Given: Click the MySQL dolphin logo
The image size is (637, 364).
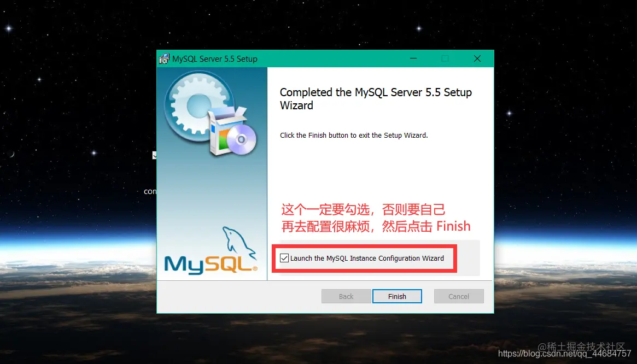Looking at the screenshot, I should tap(239, 243).
